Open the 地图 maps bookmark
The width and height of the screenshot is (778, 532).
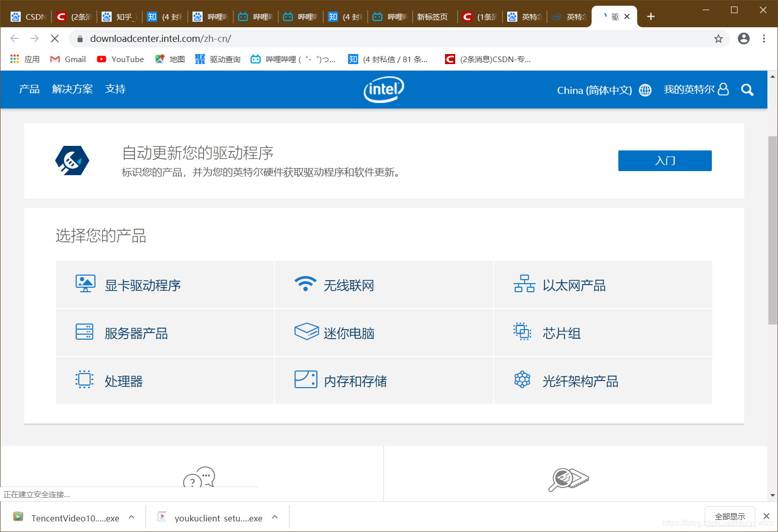tap(170, 59)
